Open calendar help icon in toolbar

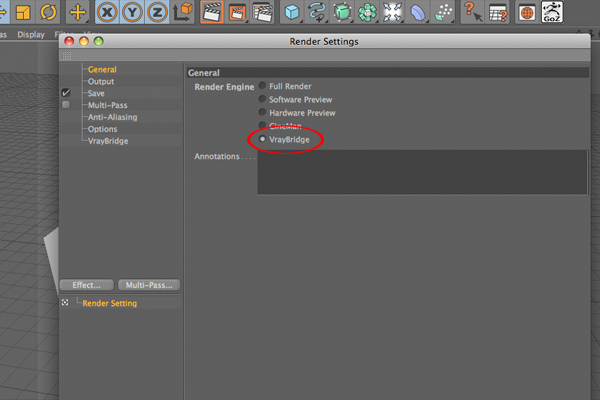[498, 12]
